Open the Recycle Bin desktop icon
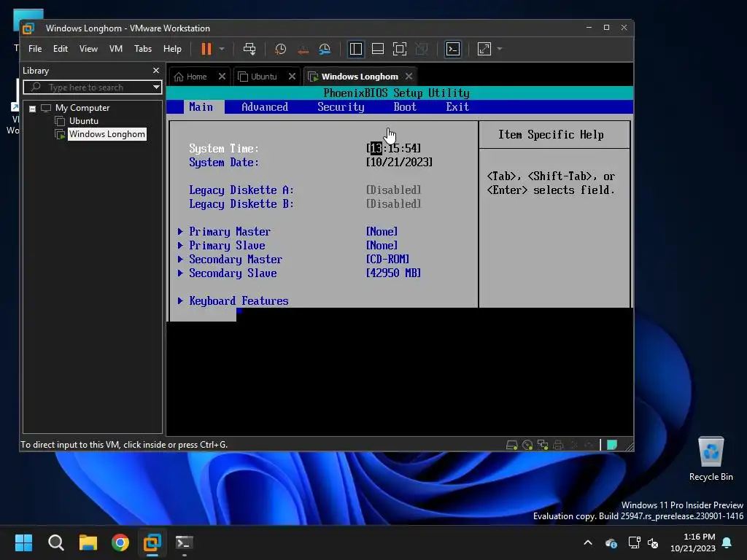Viewport: 747px width, 560px height. (x=711, y=459)
